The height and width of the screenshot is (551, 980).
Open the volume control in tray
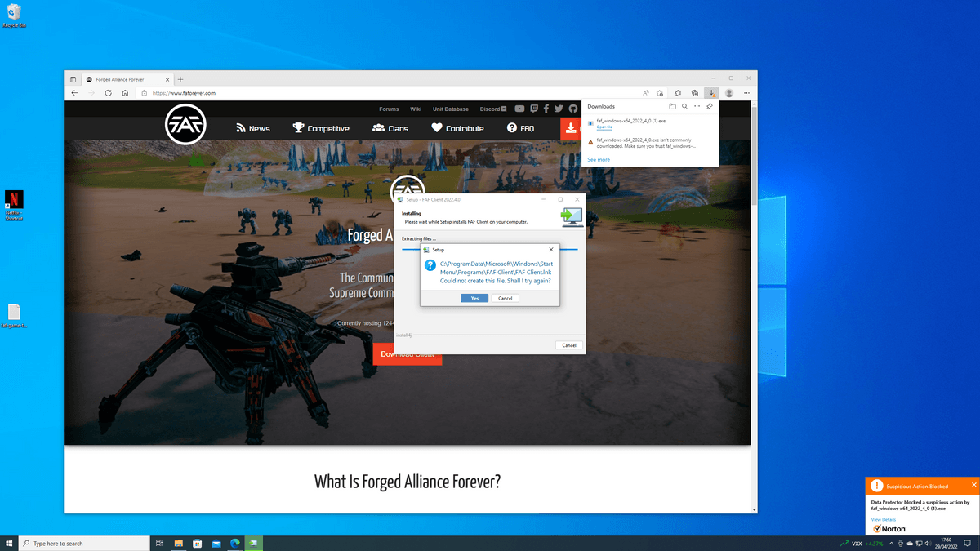click(x=928, y=544)
